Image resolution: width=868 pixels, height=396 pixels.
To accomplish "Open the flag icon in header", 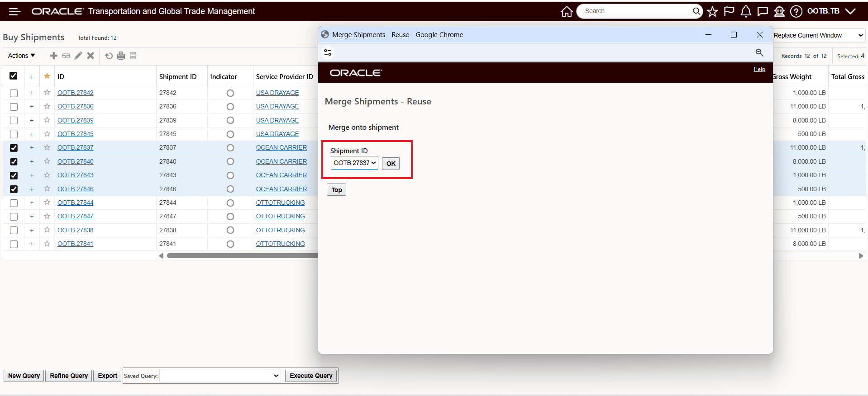I will point(729,11).
